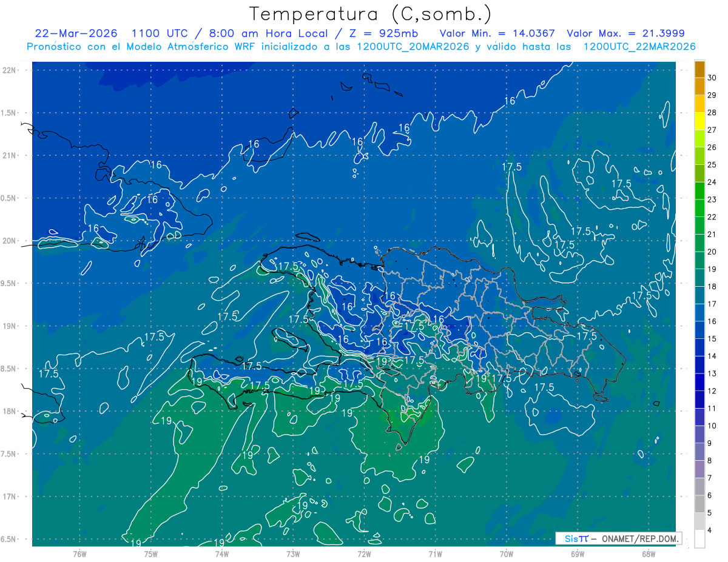Click the white 4 colorbar segment
Viewport: 728px width, 562px height.
(x=699, y=539)
